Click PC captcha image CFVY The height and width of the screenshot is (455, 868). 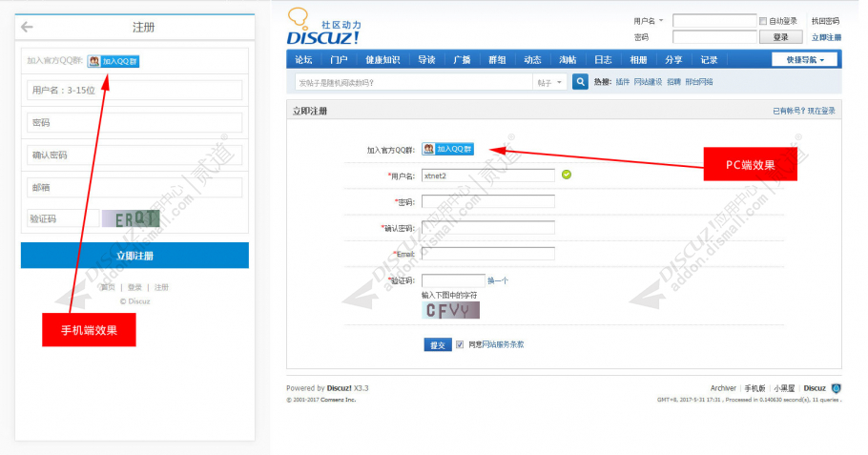tap(450, 310)
